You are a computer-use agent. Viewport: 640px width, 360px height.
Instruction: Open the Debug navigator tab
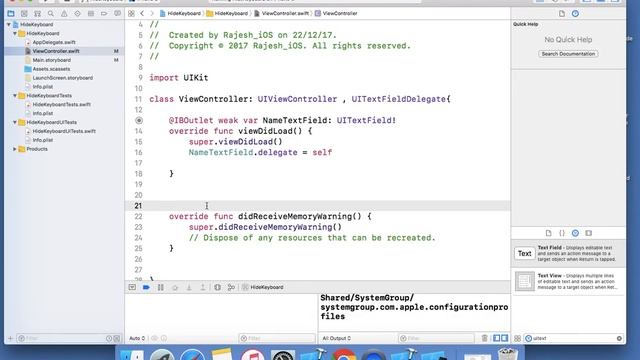pos(91,13)
